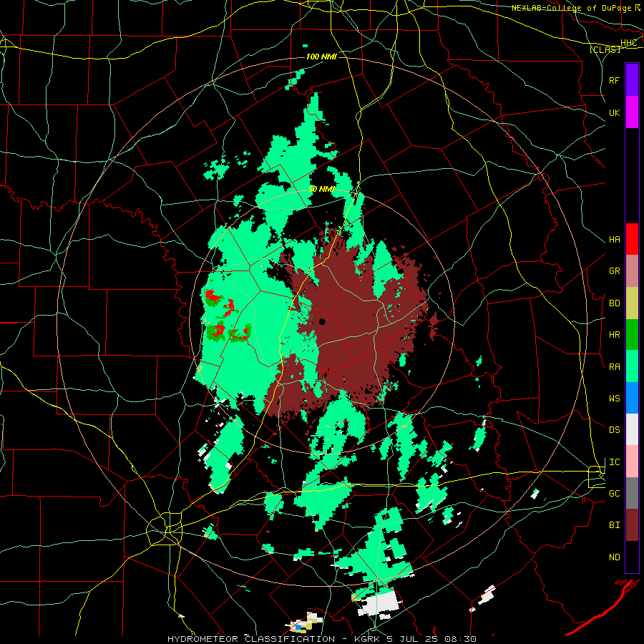Click the BI legend label
This screenshot has width=644, height=644.
click(x=614, y=525)
